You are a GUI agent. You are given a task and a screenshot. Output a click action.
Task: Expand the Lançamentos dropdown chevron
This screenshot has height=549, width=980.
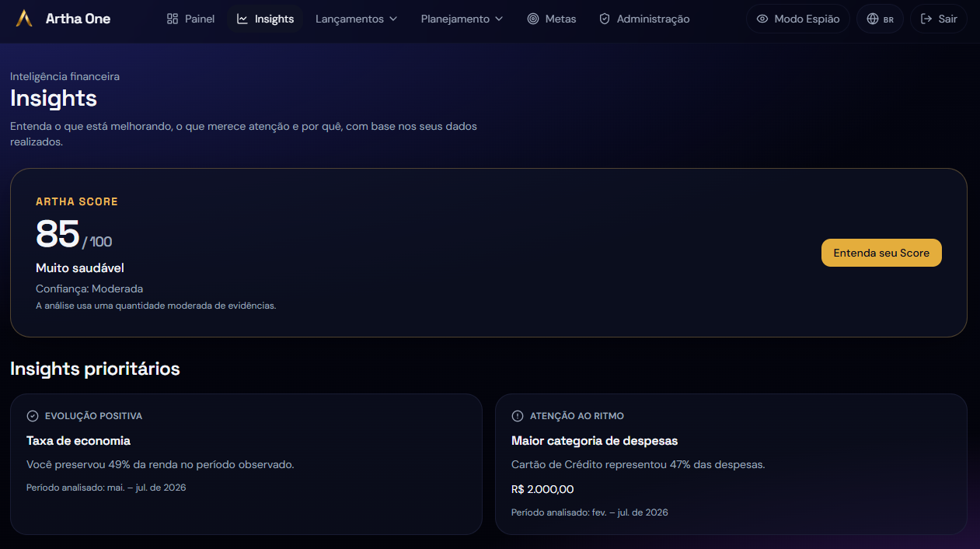point(393,19)
